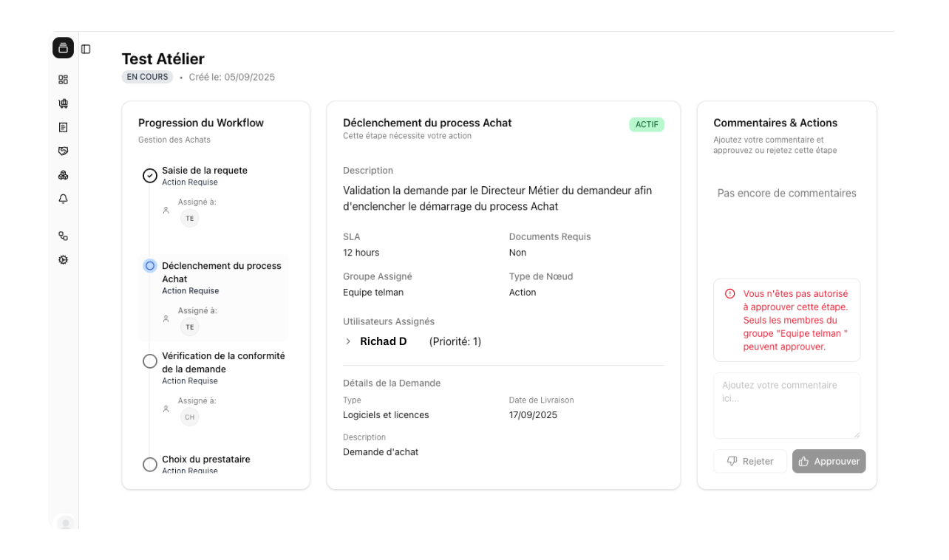Click the handshake partners icon
Screen dimensions: 949x560
[63, 151]
